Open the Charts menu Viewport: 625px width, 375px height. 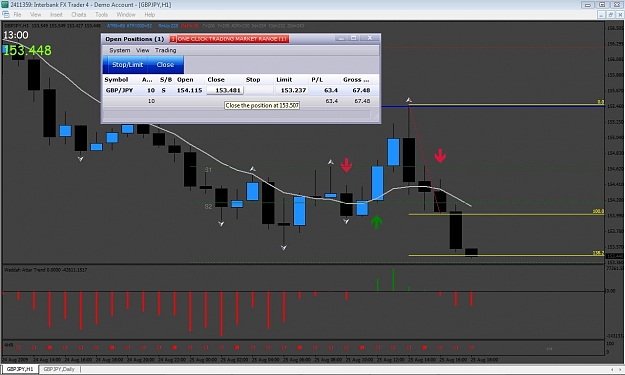coord(79,15)
